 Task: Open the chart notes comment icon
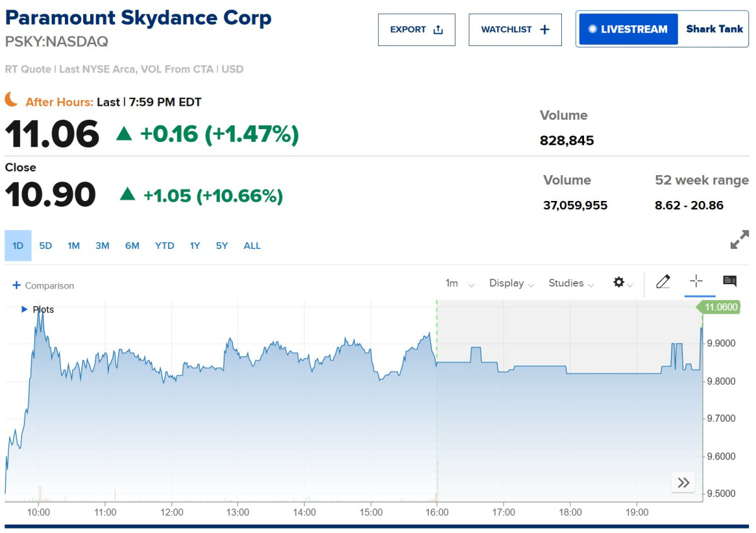730,281
